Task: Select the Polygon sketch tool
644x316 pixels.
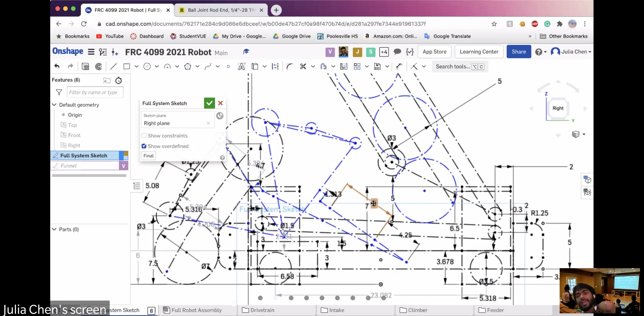Action: [188, 66]
